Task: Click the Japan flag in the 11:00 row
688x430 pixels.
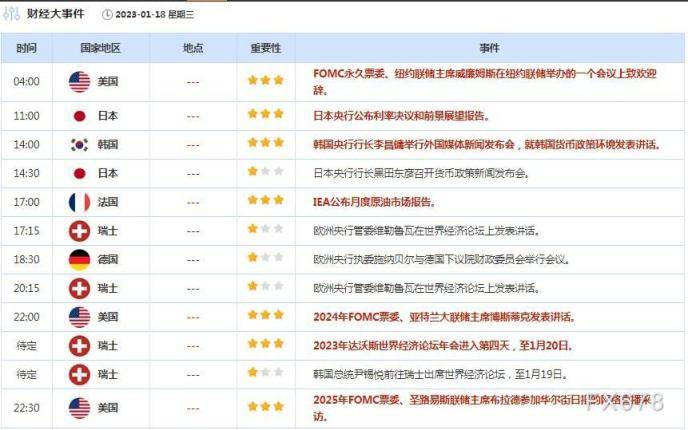Action: (x=79, y=116)
